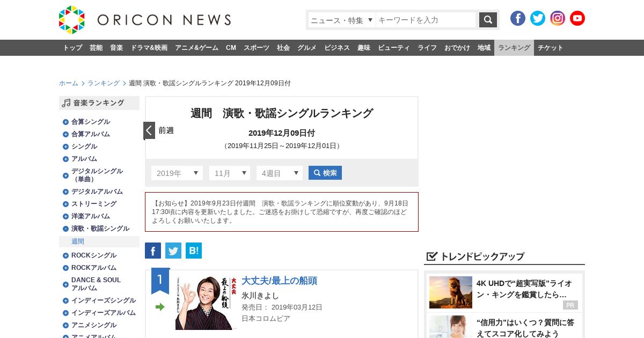This screenshot has height=338, width=644.
Task: Select the 音楽 nav item
Action: click(116, 48)
